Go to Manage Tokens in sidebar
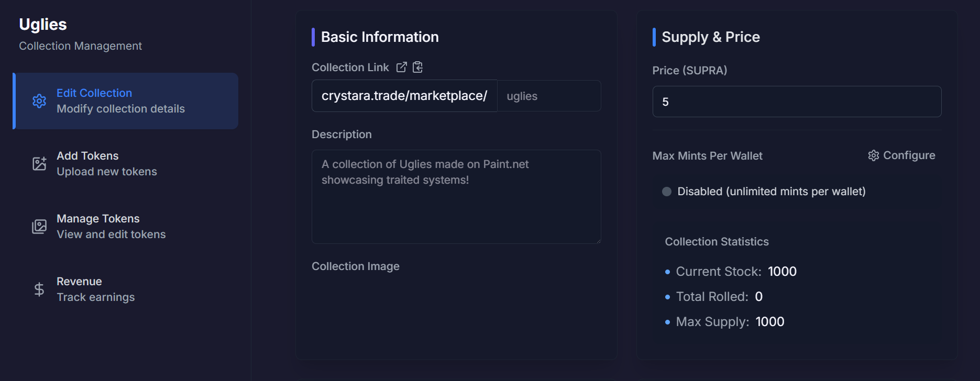 (x=111, y=226)
